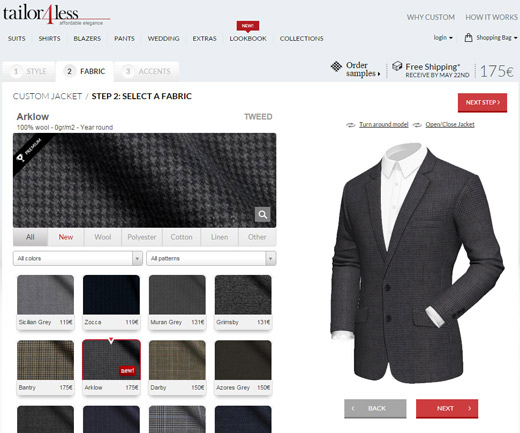Select the Arklow fabric swatch

tap(111, 367)
